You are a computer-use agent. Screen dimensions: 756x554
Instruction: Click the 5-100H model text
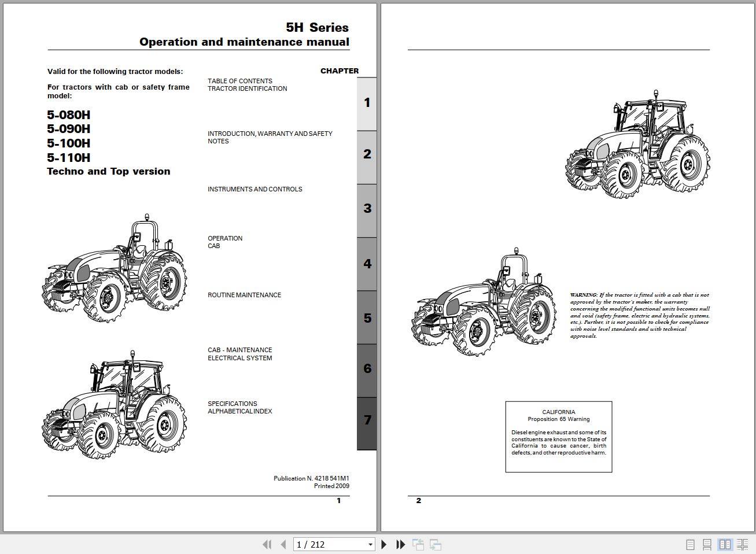pos(69,143)
